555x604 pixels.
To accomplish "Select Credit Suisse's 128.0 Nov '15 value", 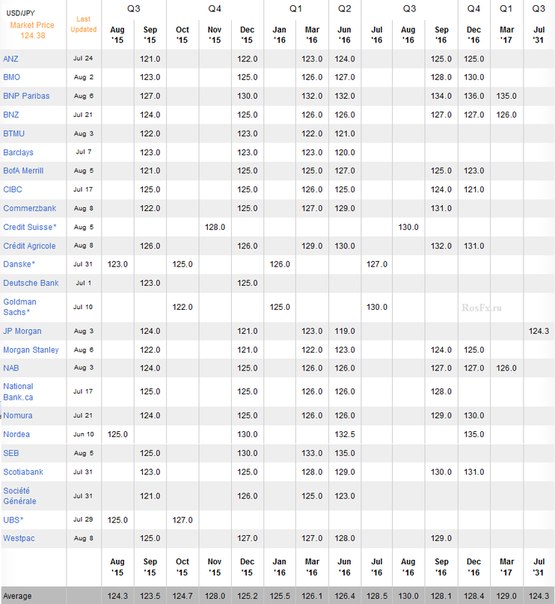I will coord(215,227).
